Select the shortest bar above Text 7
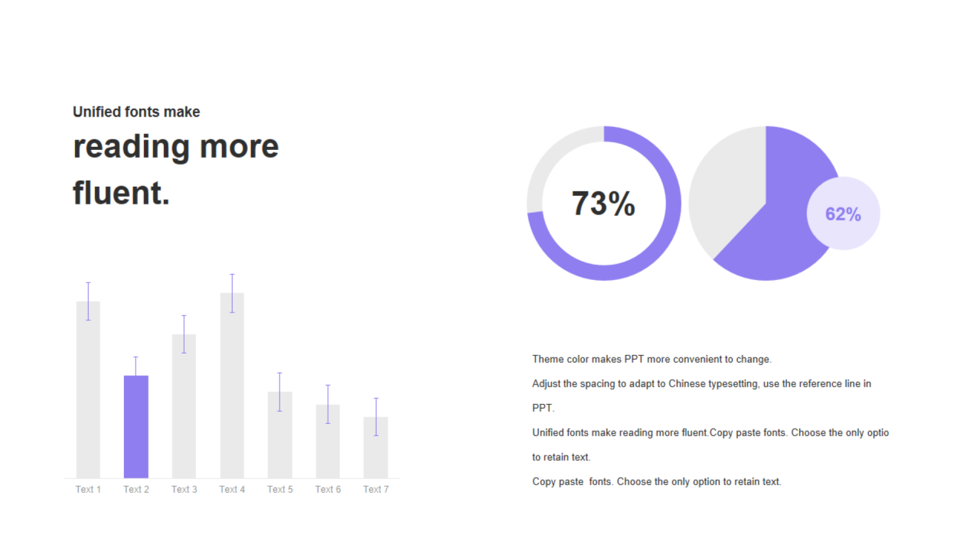The width and height of the screenshot is (980, 551). pyautogui.click(x=376, y=447)
